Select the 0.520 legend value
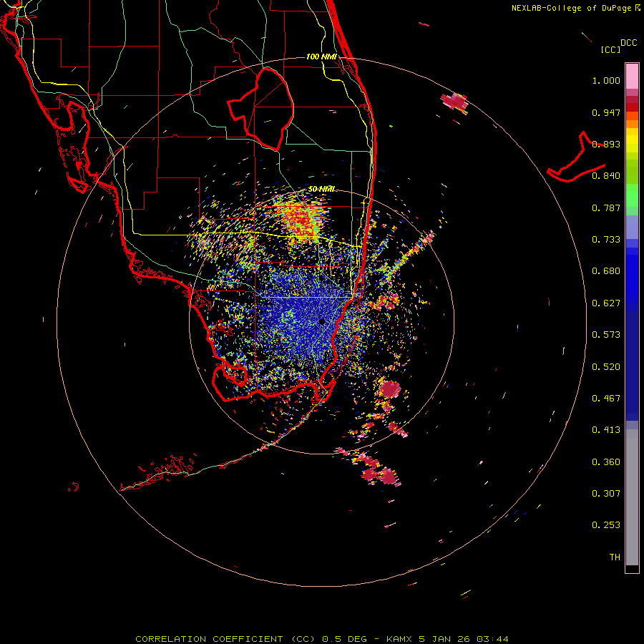 606,367
